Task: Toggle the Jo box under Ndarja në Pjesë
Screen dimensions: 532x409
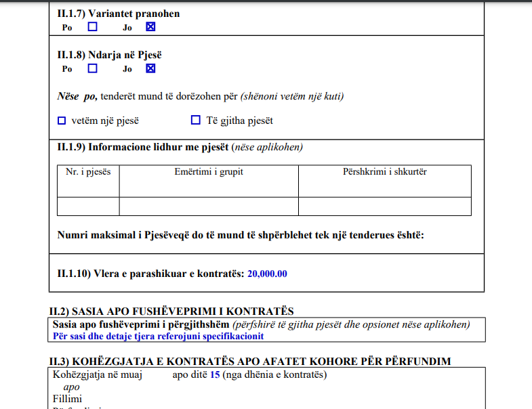Action: click(150, 68)
